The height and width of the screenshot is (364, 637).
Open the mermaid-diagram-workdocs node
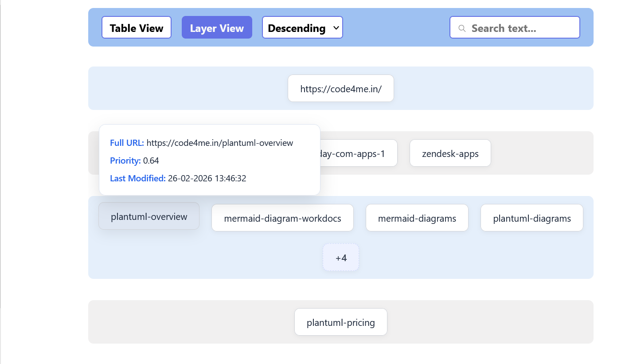(282, 218)
